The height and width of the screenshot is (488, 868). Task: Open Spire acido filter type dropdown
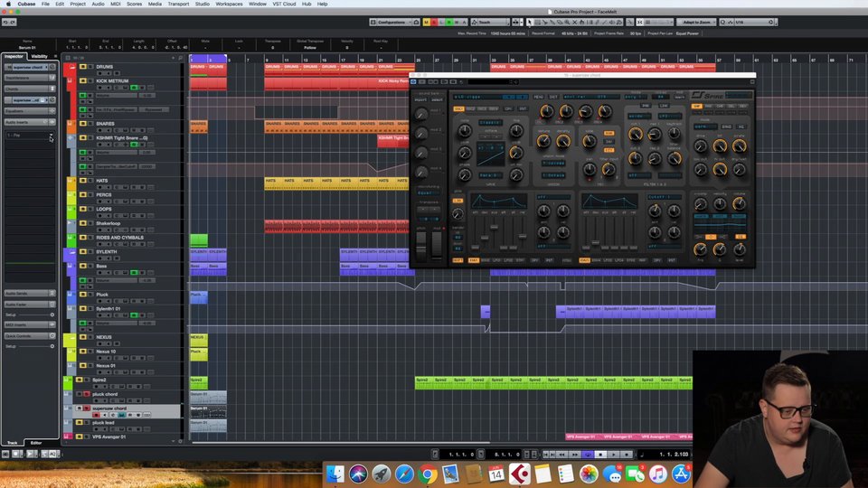click(639, 117)
